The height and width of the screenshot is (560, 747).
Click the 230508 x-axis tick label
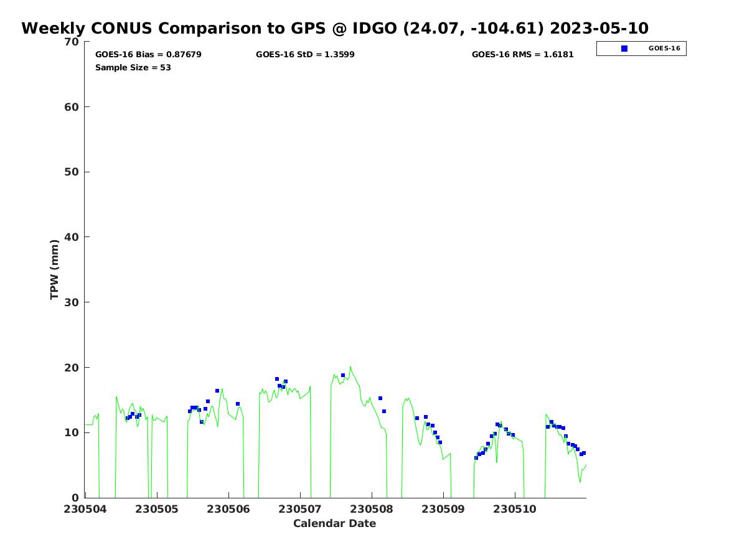[372, 509]
